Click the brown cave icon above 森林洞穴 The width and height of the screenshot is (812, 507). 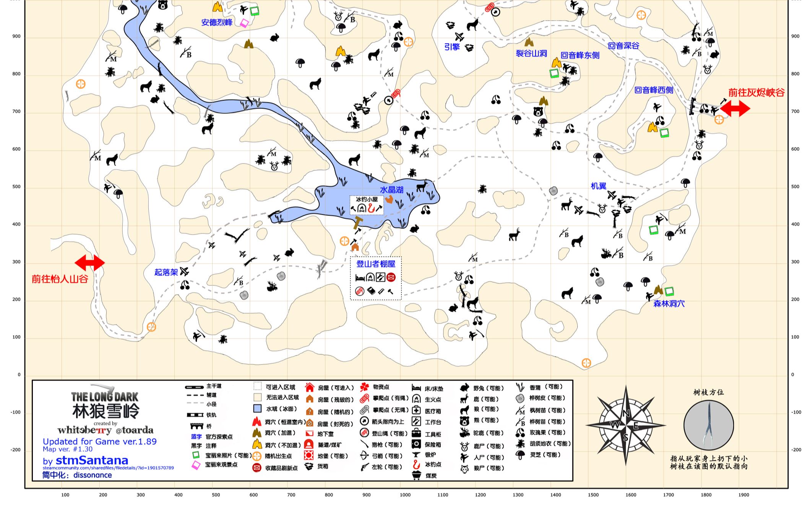pyautogui.click(x=658, y=290)
